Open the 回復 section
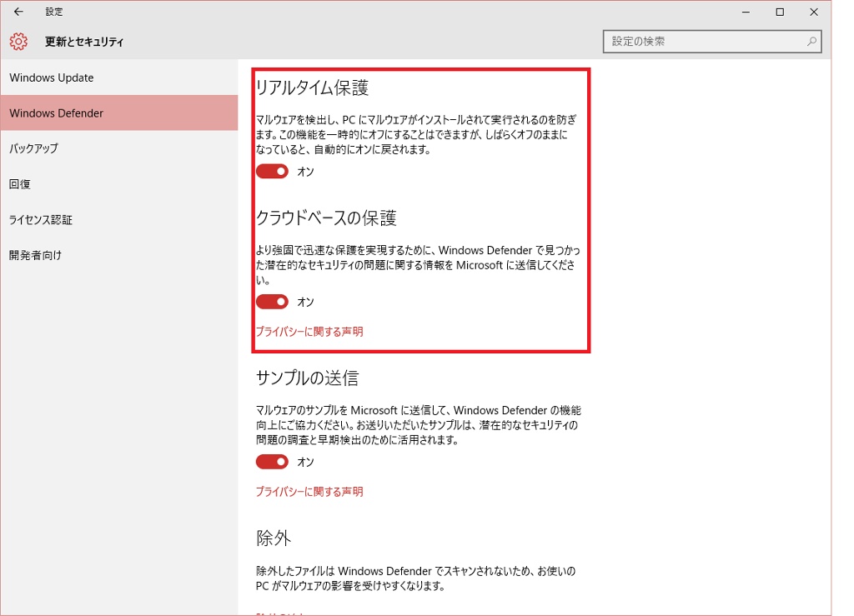Screen dimensions: 854x616 coord(118,184)
